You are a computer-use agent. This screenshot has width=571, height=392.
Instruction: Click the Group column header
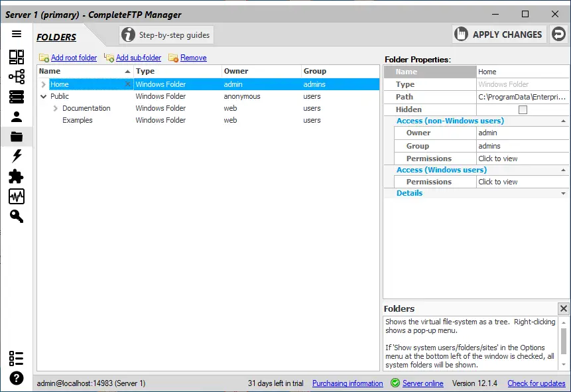coord(340,71)
